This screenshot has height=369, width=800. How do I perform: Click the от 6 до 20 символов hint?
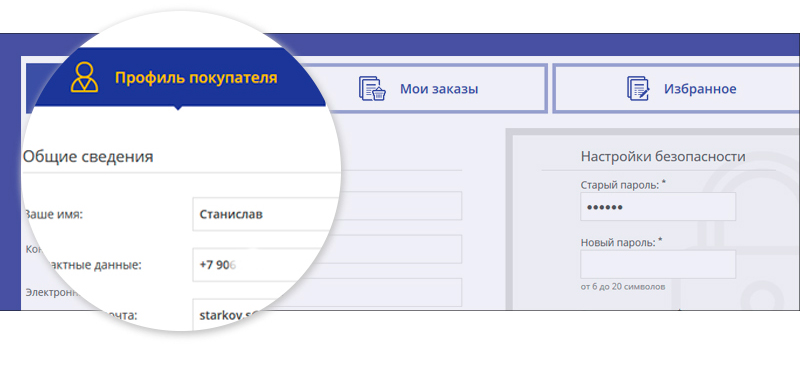pos(622,287)
